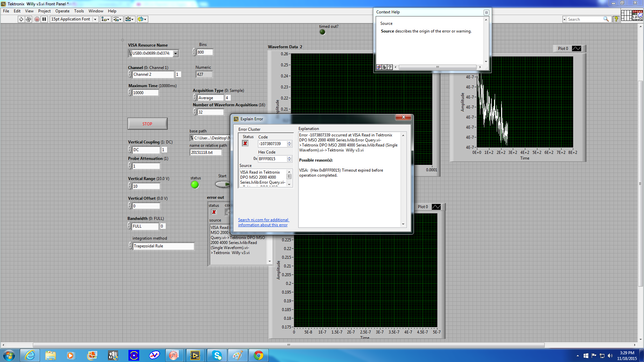Viewport: 644px width, 362px height.
Task: Open the Resize Objects toolbar menu
Action: [129, 19]
